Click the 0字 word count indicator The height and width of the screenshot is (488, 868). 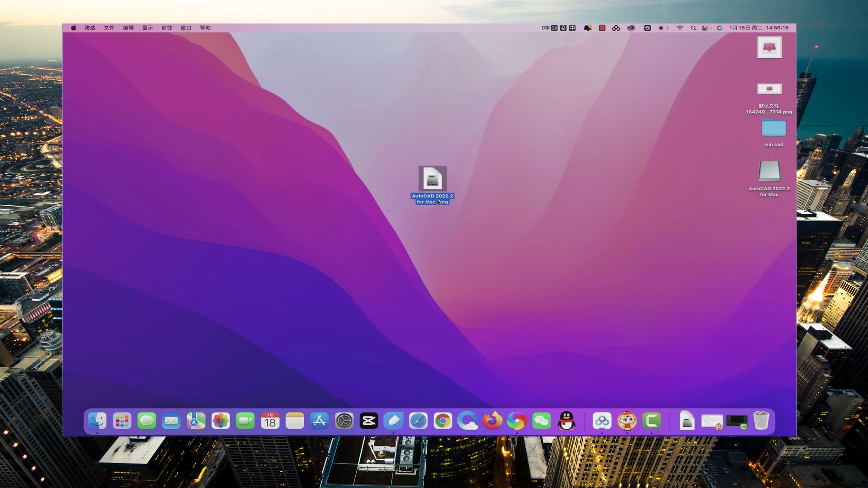tap(546, 28)
